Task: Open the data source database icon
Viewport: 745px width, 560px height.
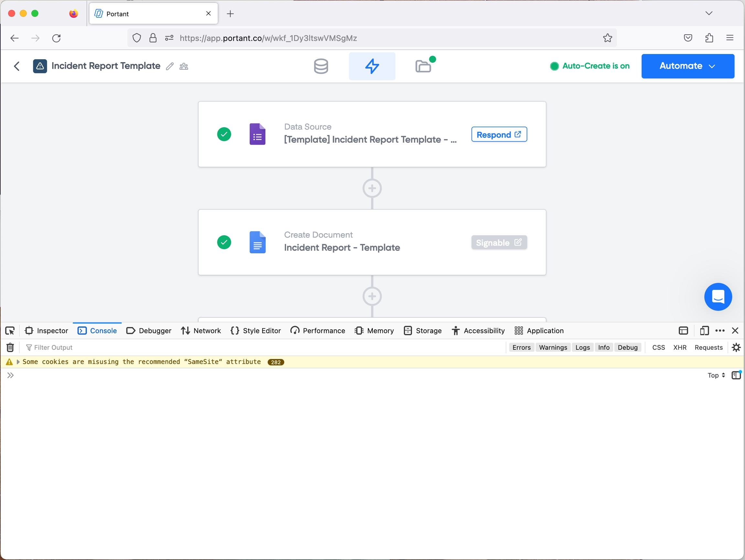Action: (x=321, y=66)
